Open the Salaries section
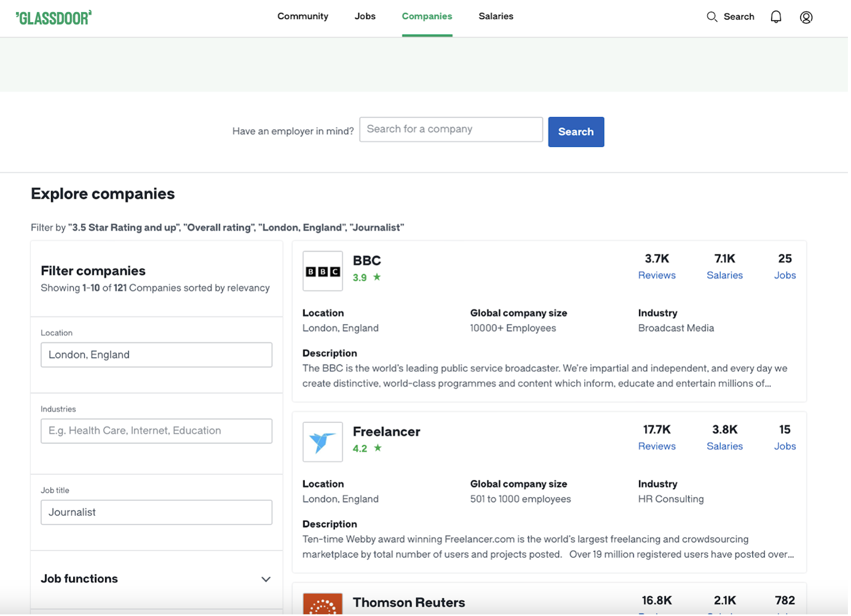 click(x=497, y=17)
